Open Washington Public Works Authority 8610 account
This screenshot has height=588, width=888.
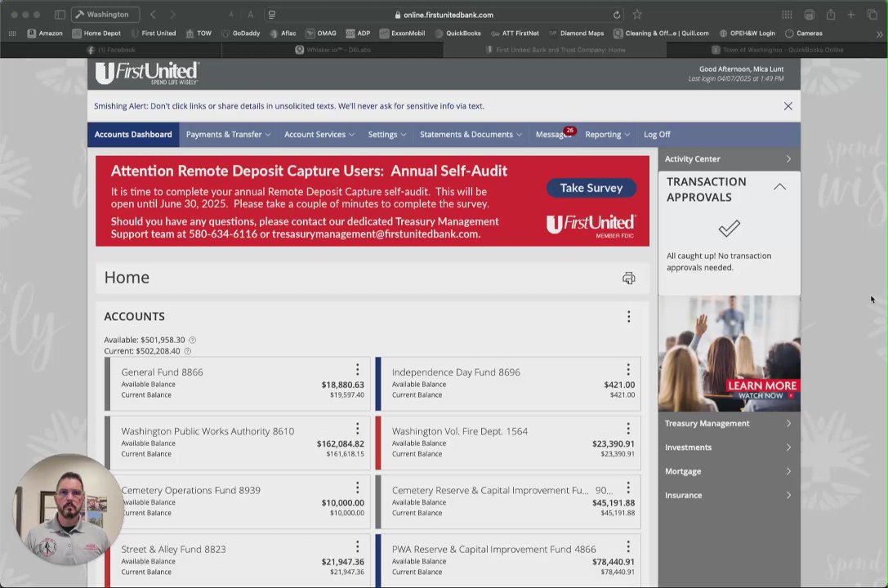point(207,431)
